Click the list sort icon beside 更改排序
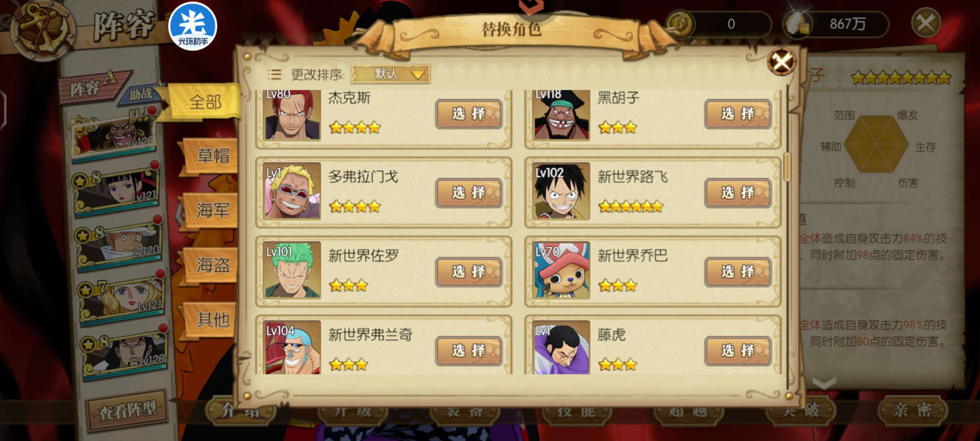 pos(274,74)
